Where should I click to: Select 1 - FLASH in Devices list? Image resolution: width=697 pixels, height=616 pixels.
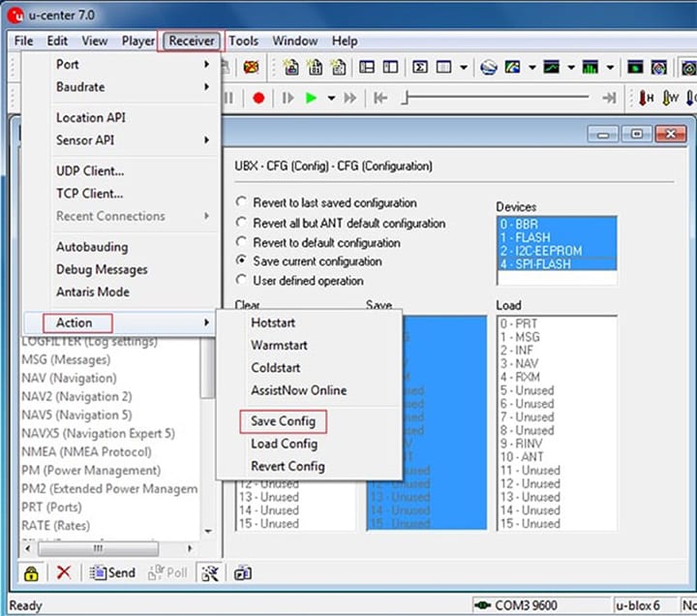[x=557, y=237]
